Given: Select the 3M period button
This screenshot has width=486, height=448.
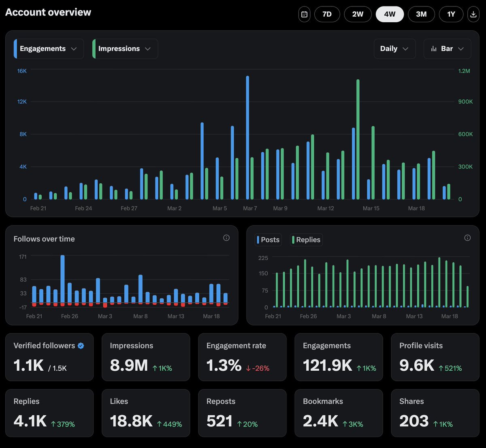Looking at the screenshot, I should [421, 14].
